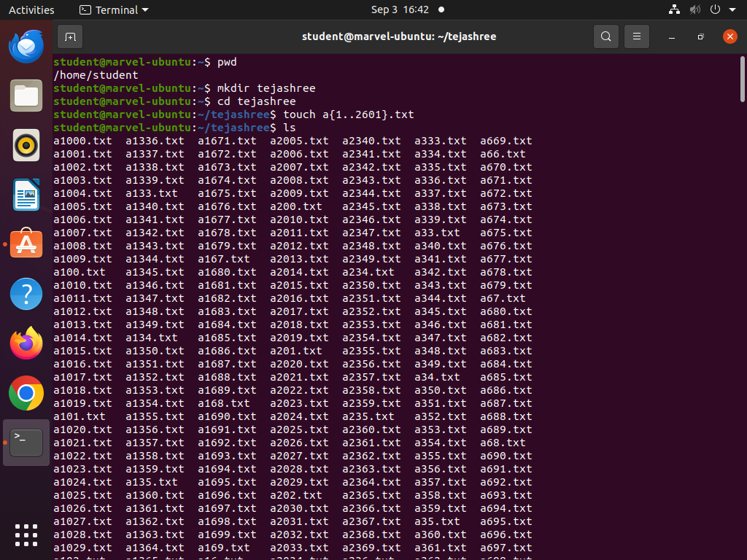Image resolution: width=747 pixels, height=560 pixels.
Task: Open LibreOffice Writer from dock
Action: (x=26, y=195)
